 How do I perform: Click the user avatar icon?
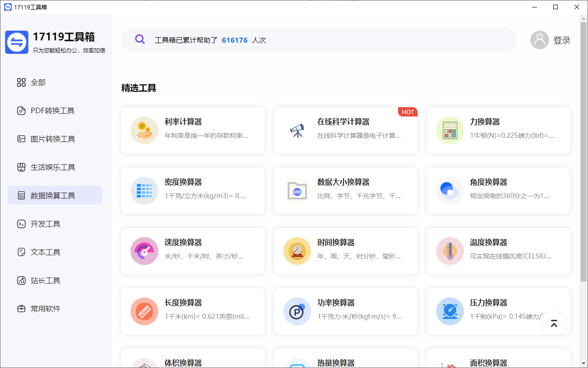click(540, 40)
